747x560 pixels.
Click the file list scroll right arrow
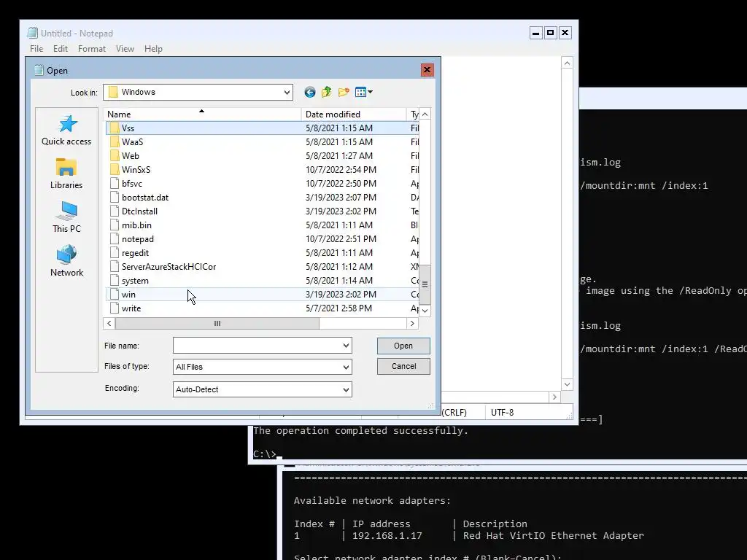pos(412,323)
